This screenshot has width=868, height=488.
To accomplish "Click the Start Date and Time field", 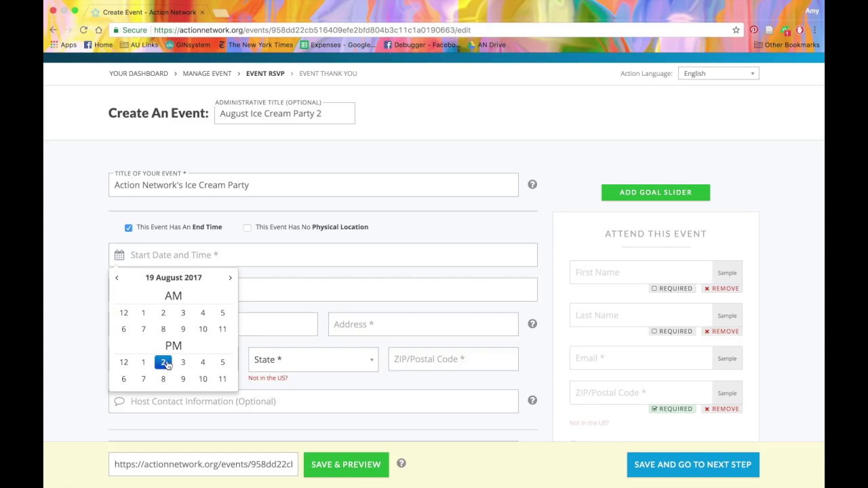I will click(323, 255).
